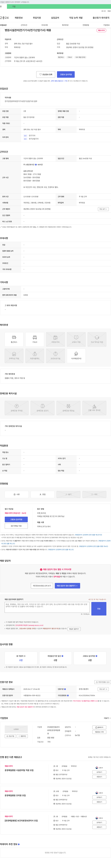Click info icon beside 인증기관
This screenshot has width=111, height=868.
[x=65, y=689]
